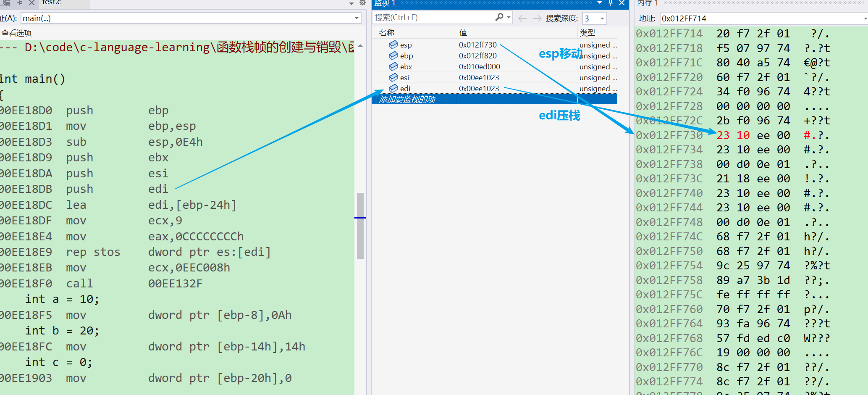
Task: Expand the viewing options section
Action: (16, 33)
